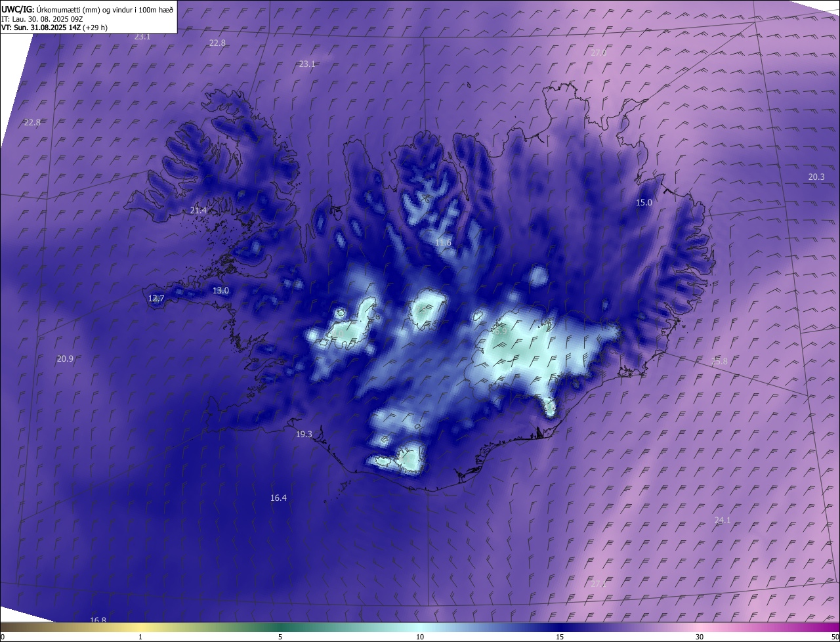Click the precipitable water color scale bar

point(420,628)
